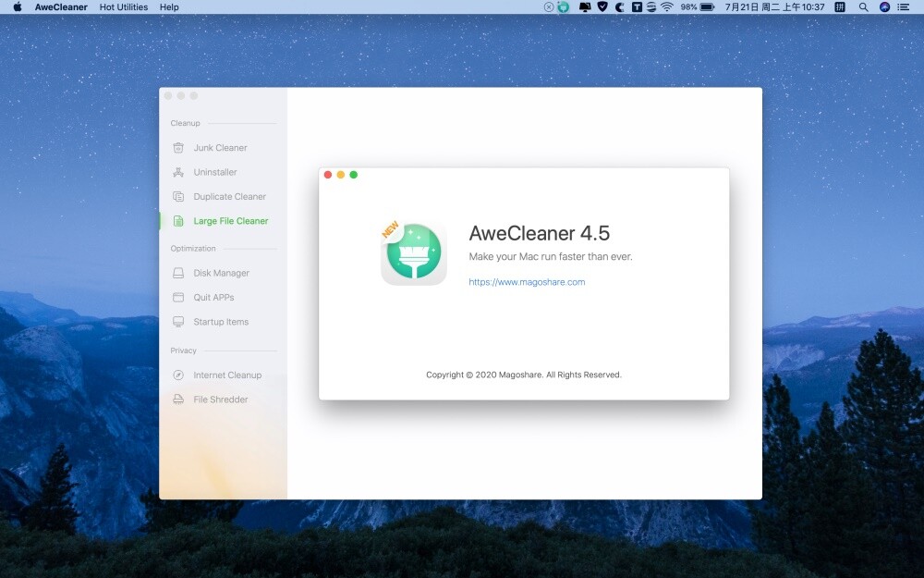Select the Startup Items monitor icon
The image size is (924, 578).
pos(178,322)
